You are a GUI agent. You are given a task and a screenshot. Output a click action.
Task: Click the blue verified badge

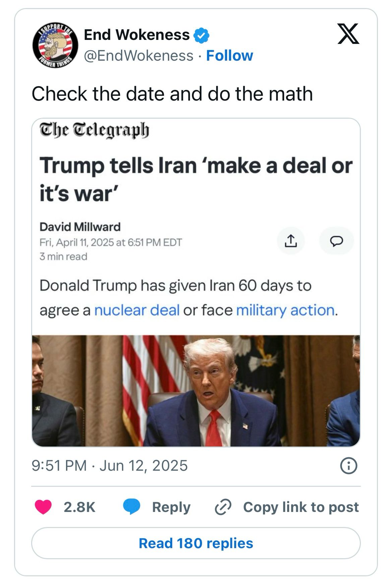coord(202,36)
